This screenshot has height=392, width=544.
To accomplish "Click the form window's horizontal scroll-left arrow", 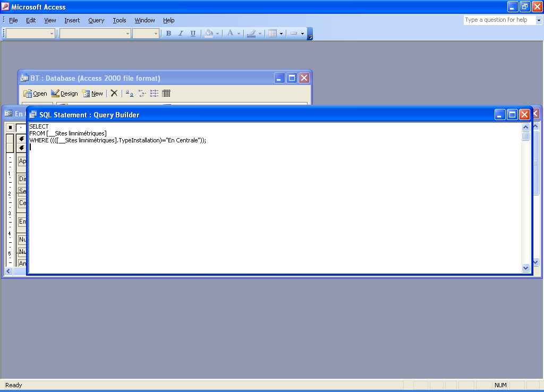I will [x=8, y=271].
